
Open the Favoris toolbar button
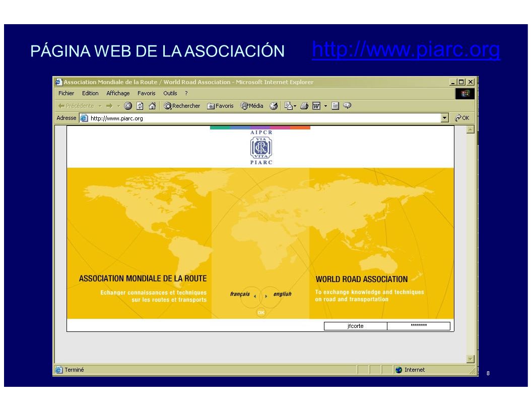[220, 106]
